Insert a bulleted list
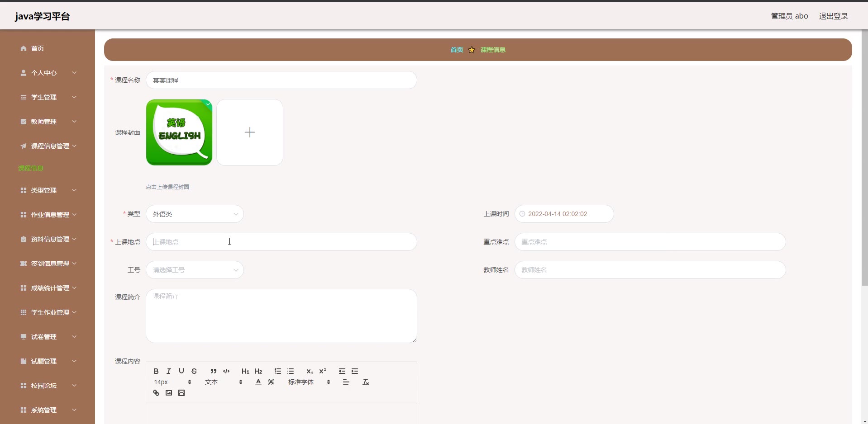 click(x=291, y=371)
